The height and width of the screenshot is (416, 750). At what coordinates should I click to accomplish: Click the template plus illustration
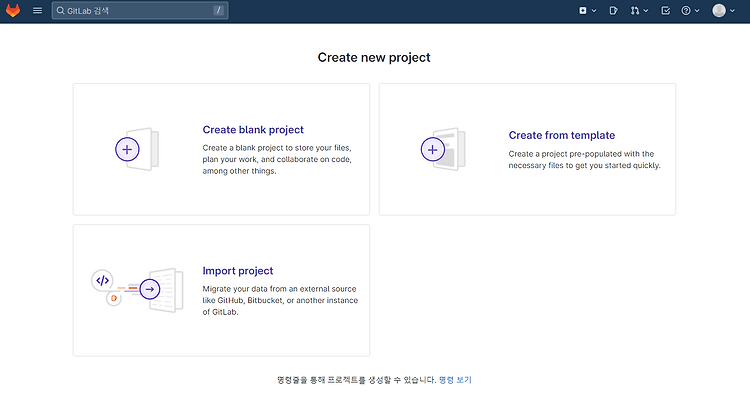432,149
